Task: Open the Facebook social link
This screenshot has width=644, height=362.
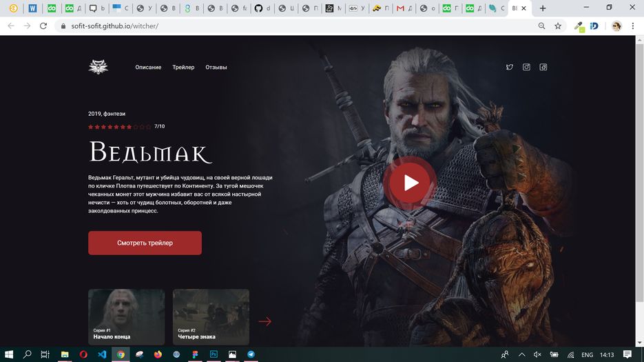Action: [543, 67]
